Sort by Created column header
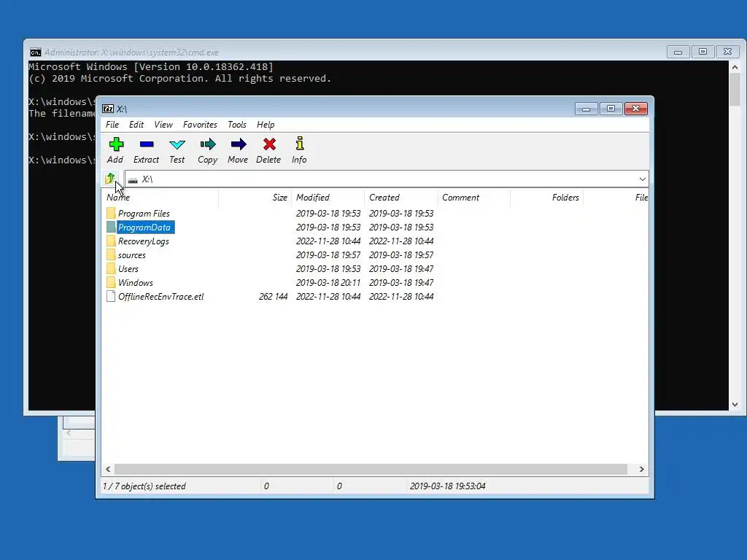The image size is (747, 560). (x=400, y=198)
